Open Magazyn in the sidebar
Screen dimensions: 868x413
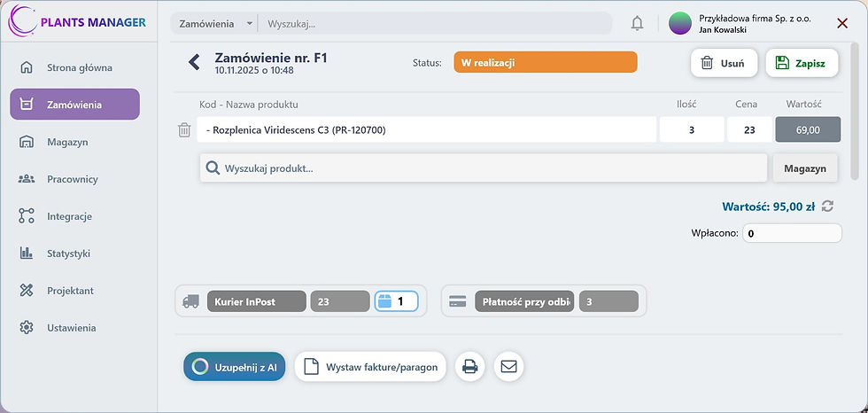pyautogui.click(x=74, y=142)
